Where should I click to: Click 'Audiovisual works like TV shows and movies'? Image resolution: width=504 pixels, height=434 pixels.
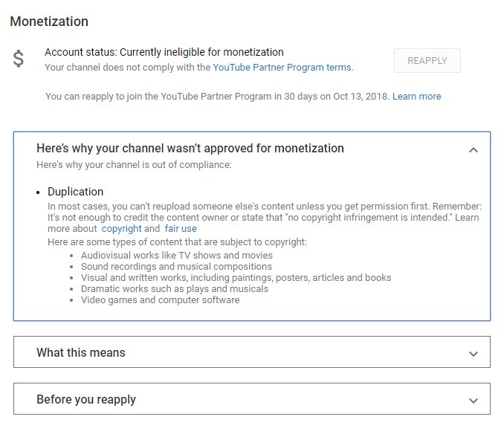pos(177,256)
